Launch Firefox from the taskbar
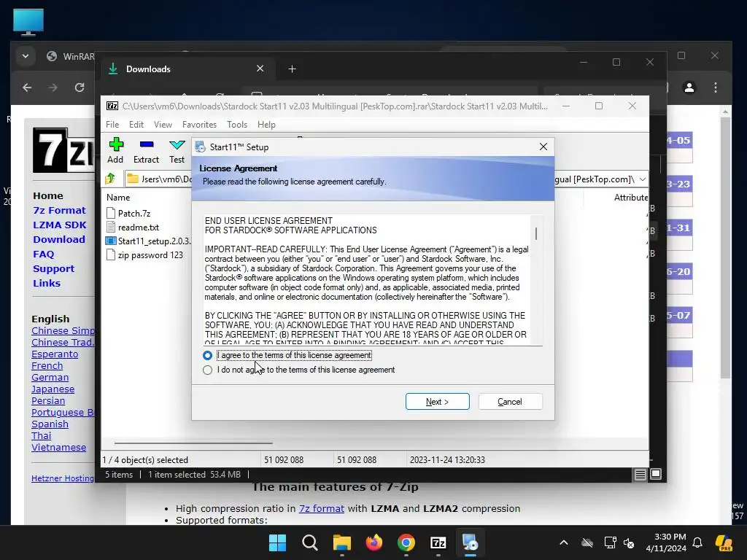This screenshot has width=747, height=560. coord(374,542)
